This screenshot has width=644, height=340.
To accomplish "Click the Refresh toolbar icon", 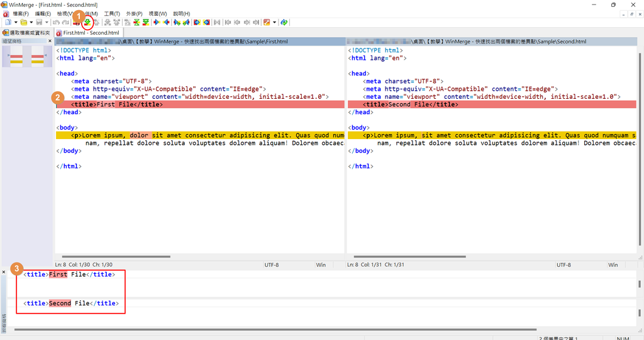I will click(284, 23).
